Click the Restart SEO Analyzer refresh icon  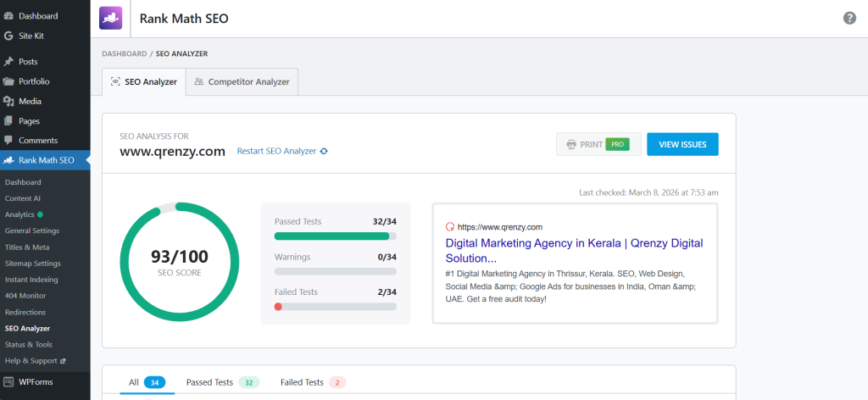click(x=324, y=152)
